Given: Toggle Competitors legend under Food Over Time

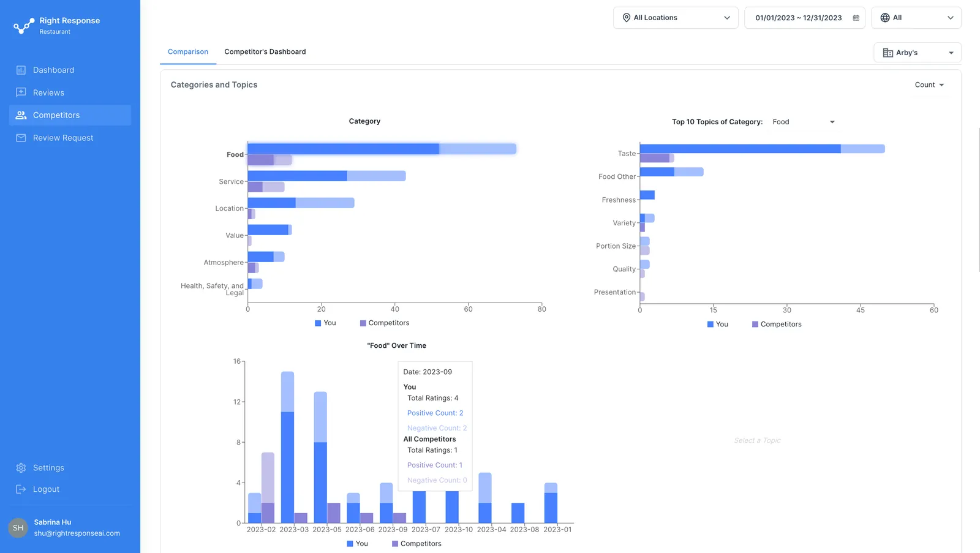Looking at the screenshot, I should coord(417,544).
